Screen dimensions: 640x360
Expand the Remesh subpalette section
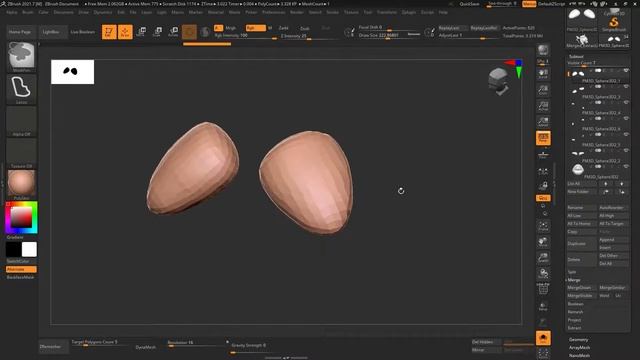tap(575, 312)
